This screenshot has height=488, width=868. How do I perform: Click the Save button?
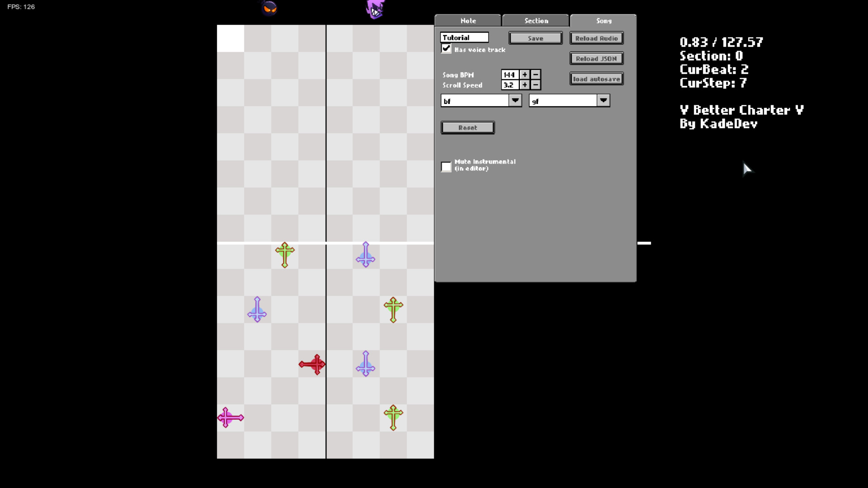(535, 38)
